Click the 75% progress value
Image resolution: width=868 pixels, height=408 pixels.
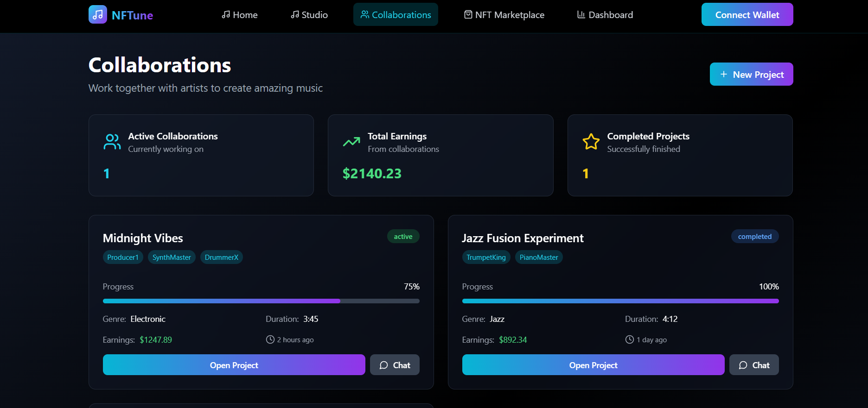412,287
